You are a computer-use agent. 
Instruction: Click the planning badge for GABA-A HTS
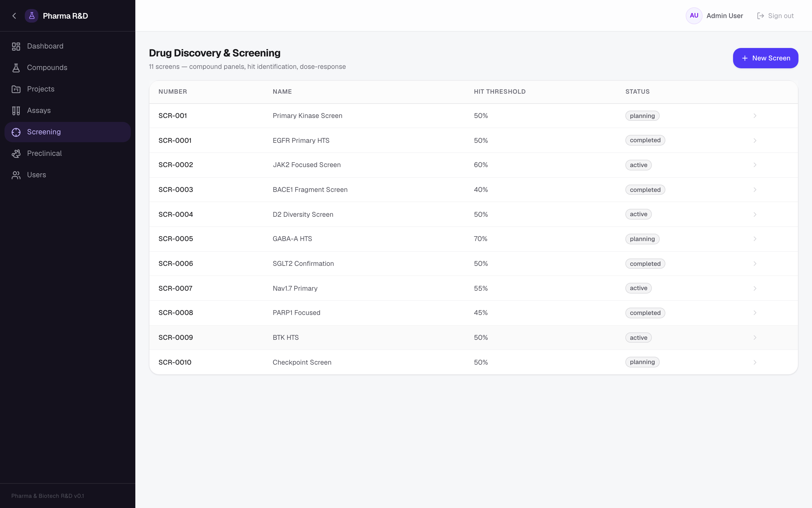coord(642,239)
